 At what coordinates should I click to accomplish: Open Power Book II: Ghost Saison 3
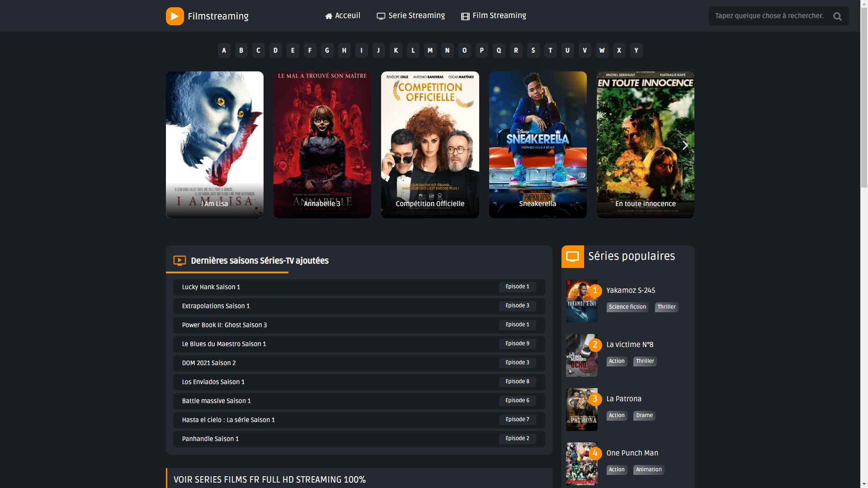point(359,325)
